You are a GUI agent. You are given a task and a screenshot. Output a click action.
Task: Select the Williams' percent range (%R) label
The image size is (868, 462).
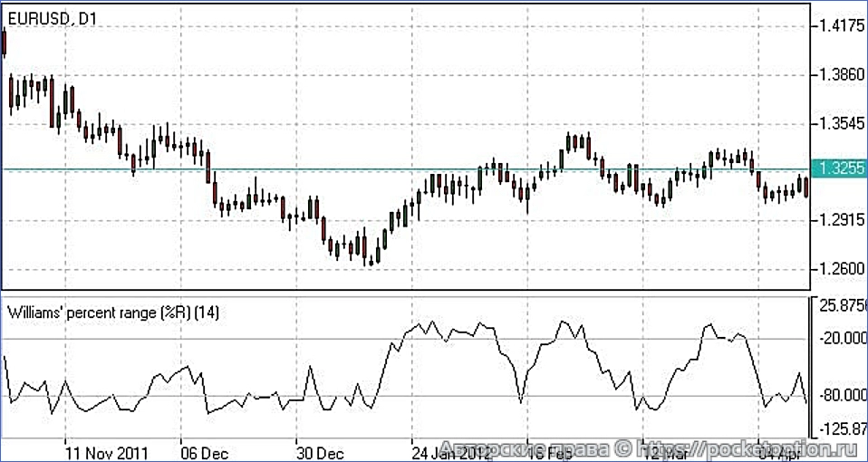coord(112,313)
